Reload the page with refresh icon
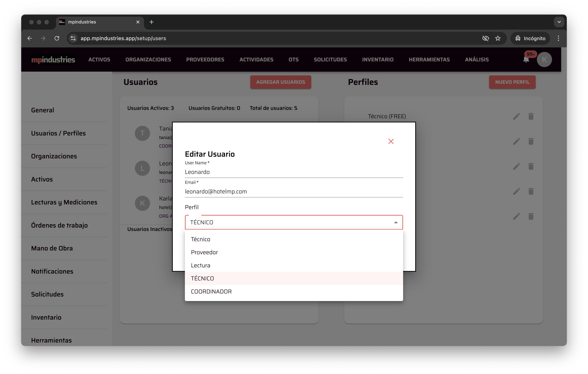 pos(57,38)
